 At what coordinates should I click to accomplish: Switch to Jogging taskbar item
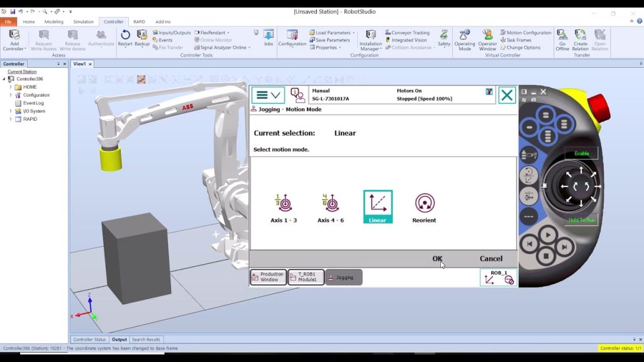point(344,277)
